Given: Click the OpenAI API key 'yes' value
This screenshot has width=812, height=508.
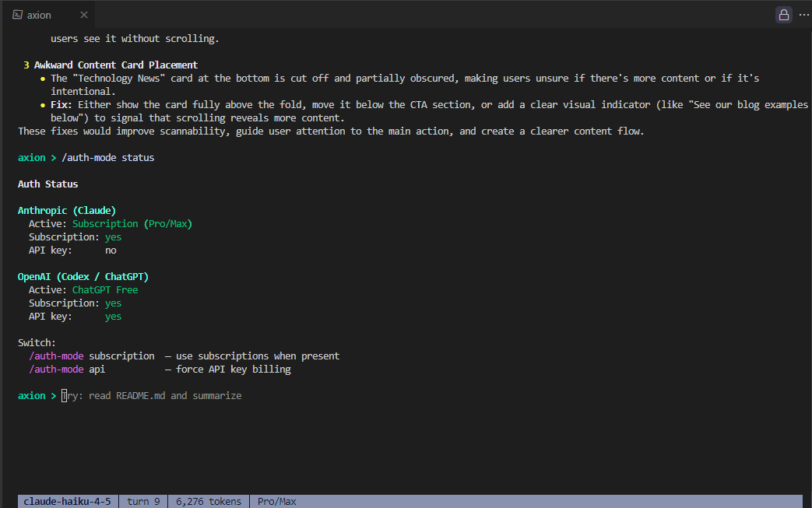Looking at the screenshot, I should (x=114, y=317).
